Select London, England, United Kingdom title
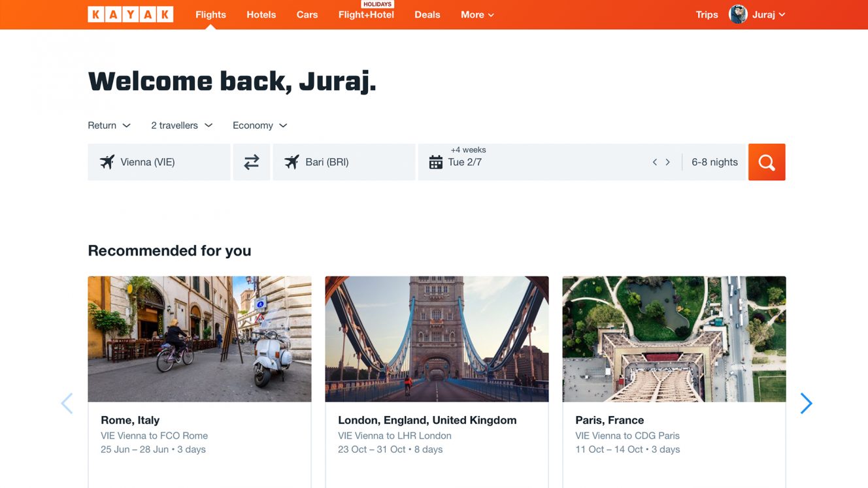 pyautogui.click(x=427, y=420)
